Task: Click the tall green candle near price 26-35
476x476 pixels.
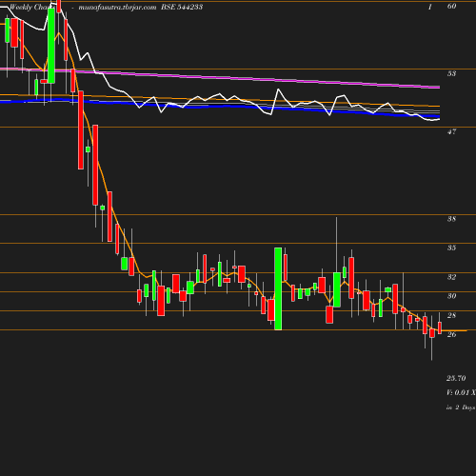Action: (x=278, y=288)
